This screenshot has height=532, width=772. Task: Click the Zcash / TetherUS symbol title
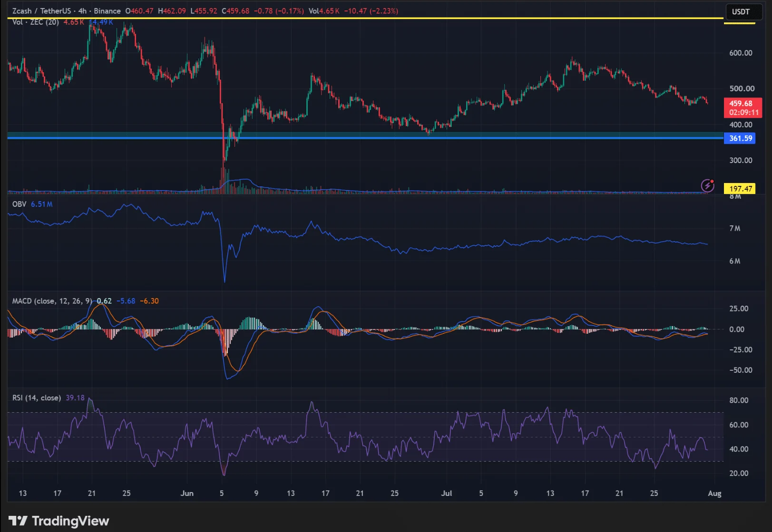pyautogui.click(x=42, y=11)
